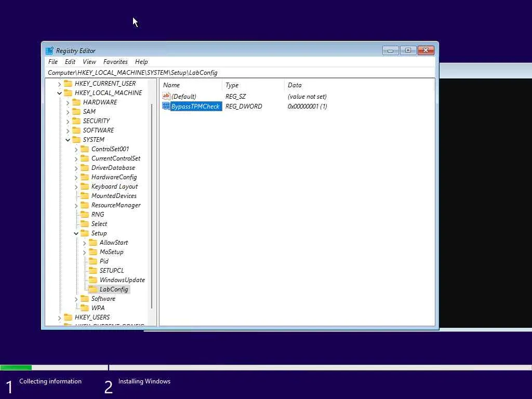The image size is (532, 399).
Task: Click the LabConfig folder icon
Action: tap(93, 289)
